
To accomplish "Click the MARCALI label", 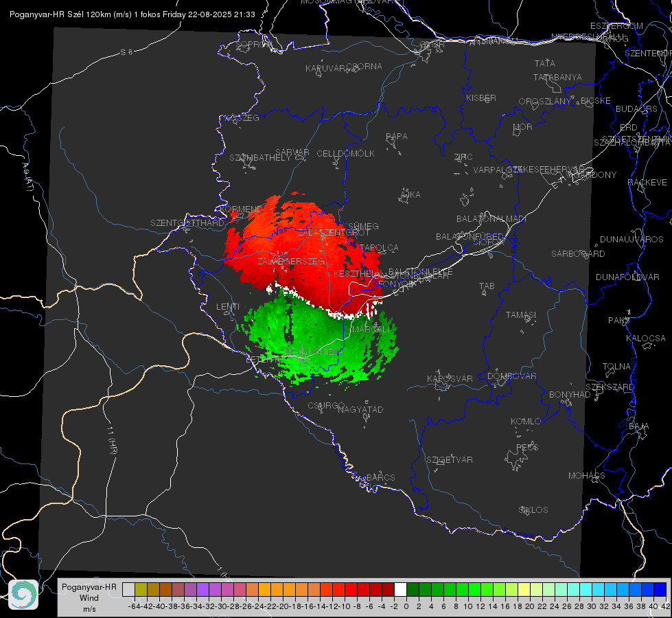I will [x=371, y=330].
